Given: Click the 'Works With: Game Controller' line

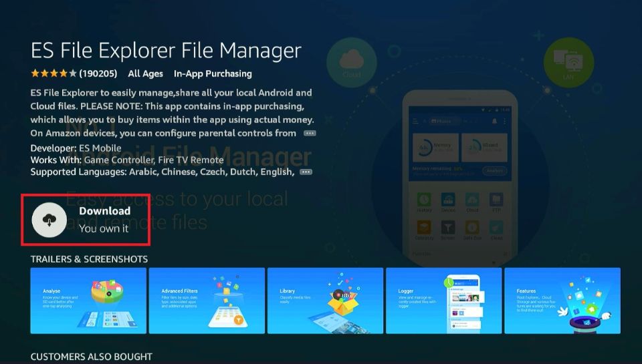Looking at the screenshot, I should click(127, 160).
